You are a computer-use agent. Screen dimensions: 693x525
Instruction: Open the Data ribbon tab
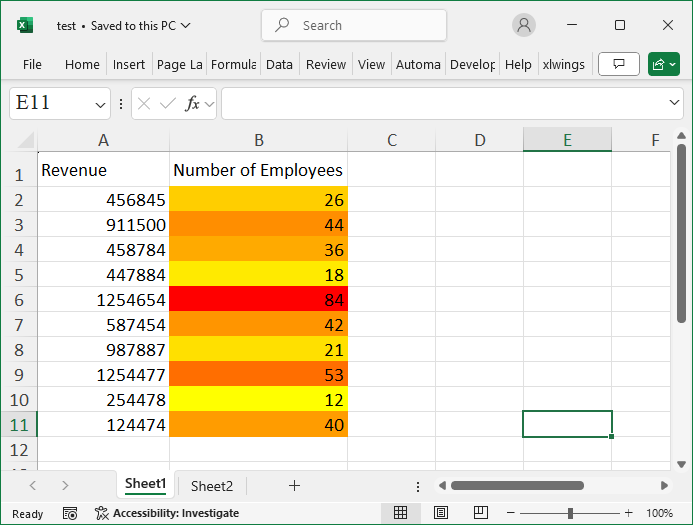(x=280, y=64)
